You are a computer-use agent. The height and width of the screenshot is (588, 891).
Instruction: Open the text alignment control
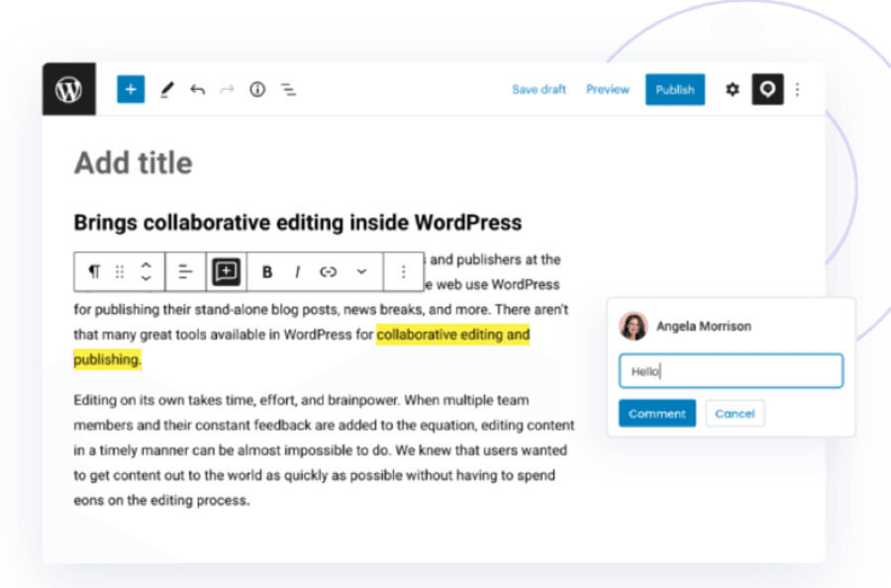tap(185, 271)
